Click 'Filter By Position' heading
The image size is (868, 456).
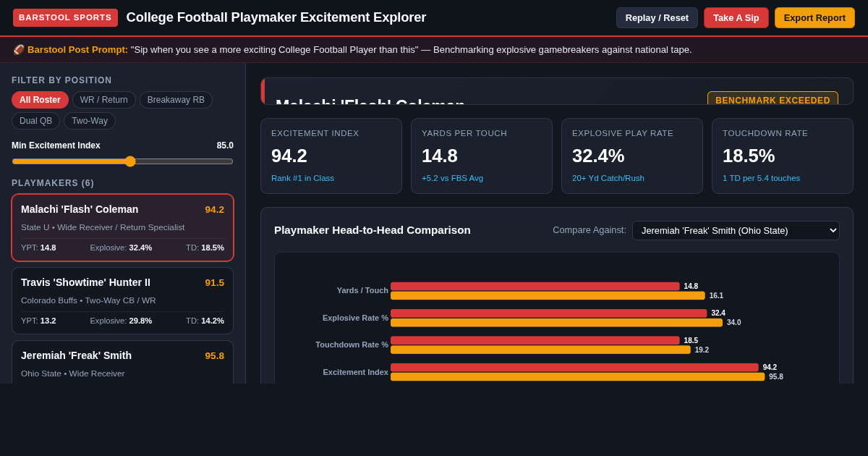coord(61,80)
